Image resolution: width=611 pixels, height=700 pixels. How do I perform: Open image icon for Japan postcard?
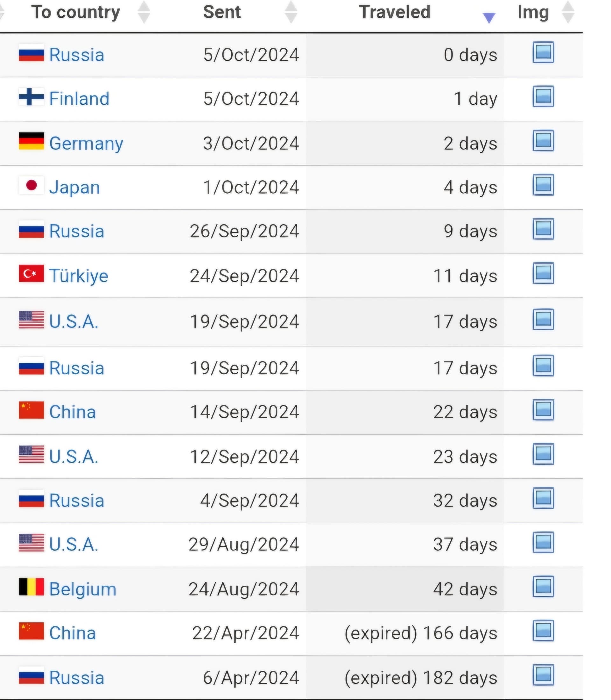[x=543, y=185]
